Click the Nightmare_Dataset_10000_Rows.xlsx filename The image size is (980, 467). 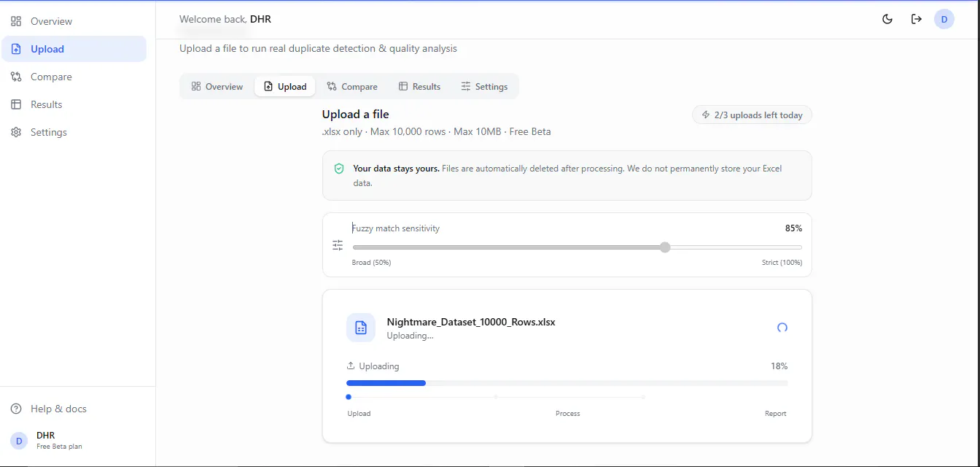[471, 322]
